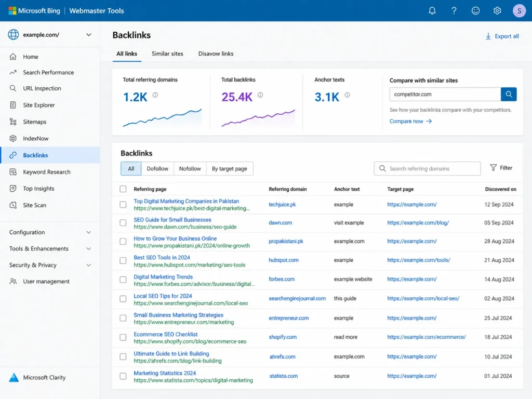Select the Dofollow filter tab

157,169
